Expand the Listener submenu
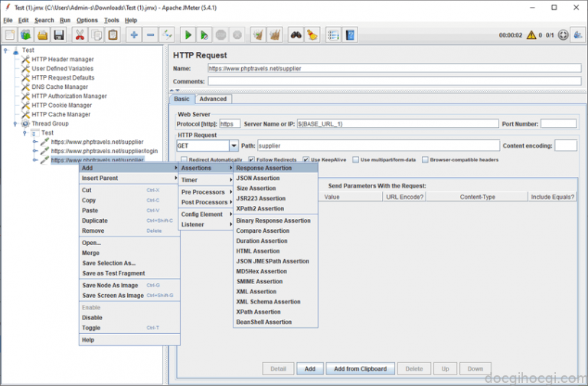 (x=205, y=224)
